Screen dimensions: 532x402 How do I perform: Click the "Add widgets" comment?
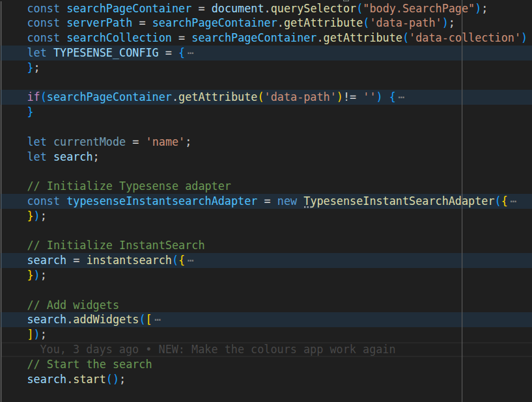pos(73,305)
